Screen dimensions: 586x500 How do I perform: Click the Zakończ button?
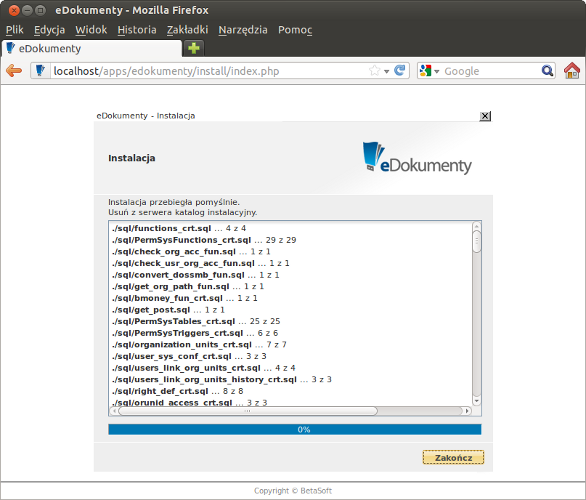pos(453,457)
